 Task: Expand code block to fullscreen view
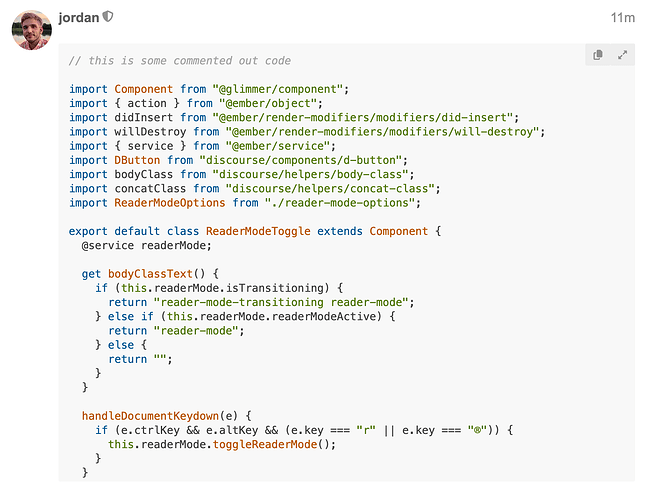[x=622, y=55]
